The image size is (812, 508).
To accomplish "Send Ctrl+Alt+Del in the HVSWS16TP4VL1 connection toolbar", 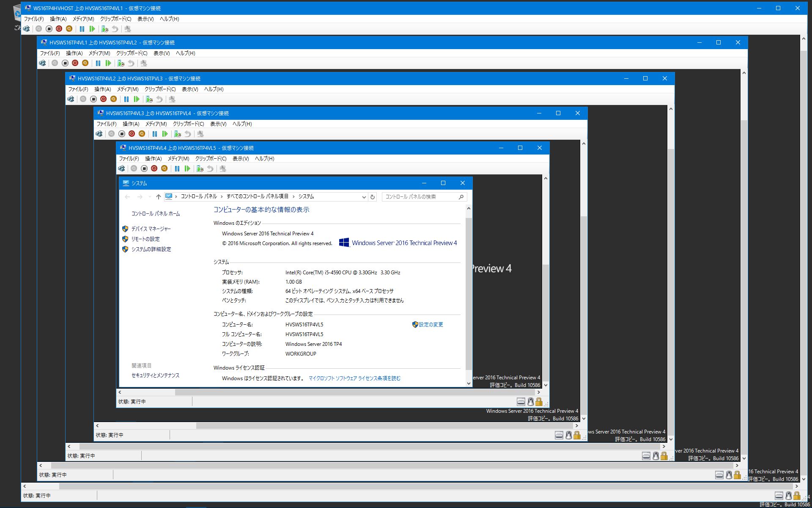I will pyautogui.click(x=26, y=29).
